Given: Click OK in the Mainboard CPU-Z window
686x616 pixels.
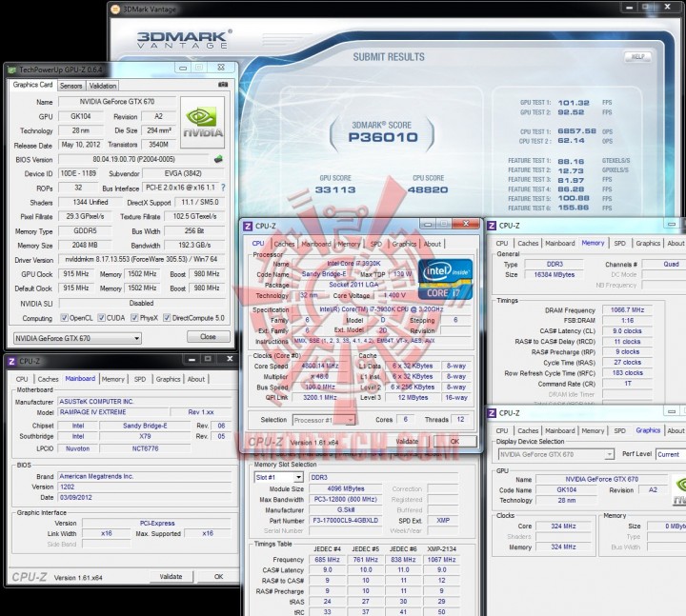Looking at the screenshot, I should pyautogui.click(x=219, y=577).
